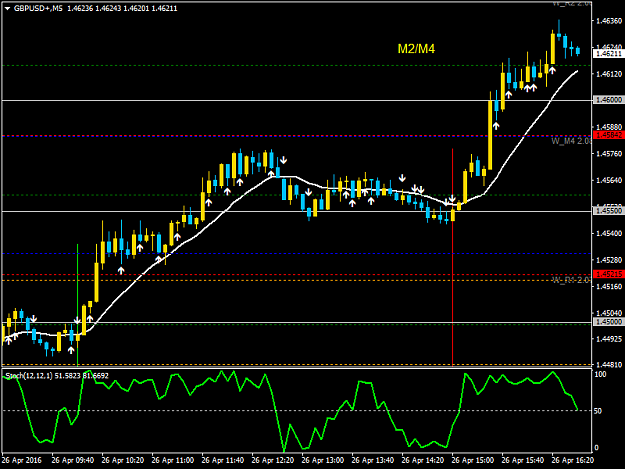The width and height of the screenshot is (625, 469).
Task: Click the 1.45880 price axis value
Action: [x=609, y=127]
